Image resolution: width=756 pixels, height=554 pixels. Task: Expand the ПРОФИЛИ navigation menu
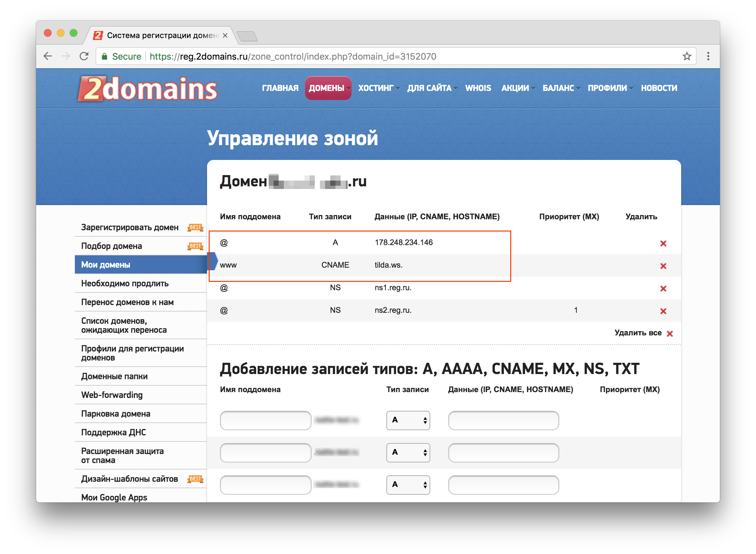(610, 88)
